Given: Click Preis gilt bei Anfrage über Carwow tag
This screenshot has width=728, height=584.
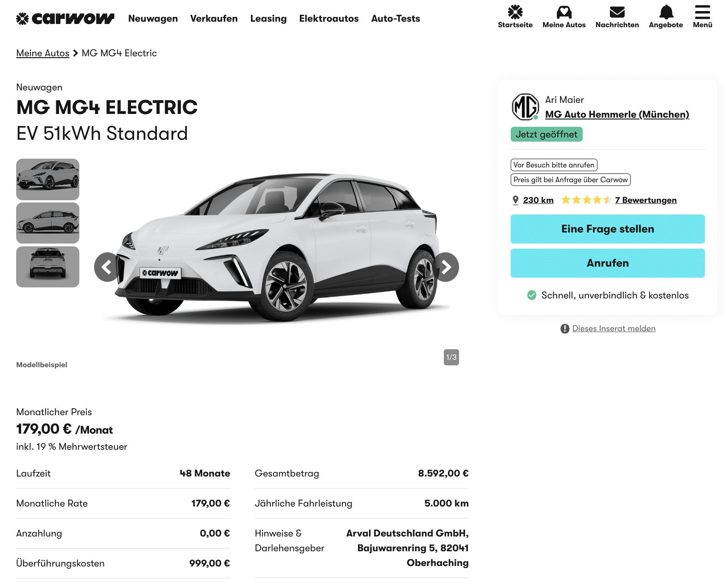Looking at the screenshot, I should (571, 179).
